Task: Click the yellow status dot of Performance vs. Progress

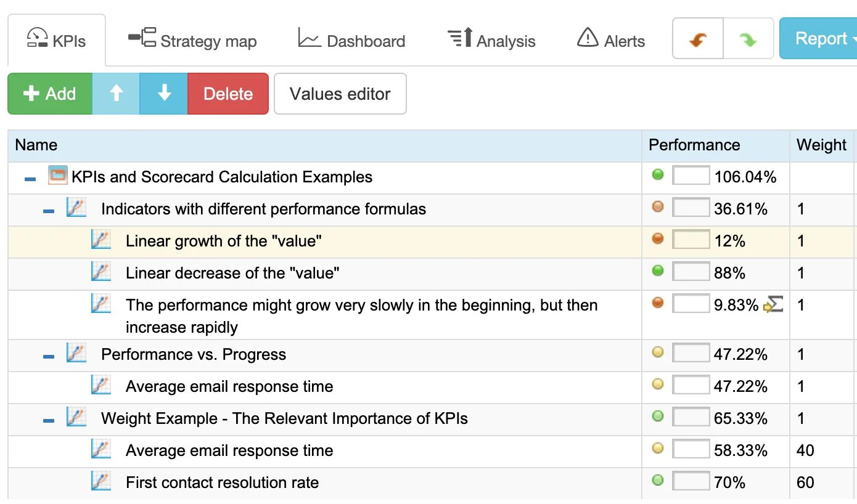Action: [x=658, y=352]
